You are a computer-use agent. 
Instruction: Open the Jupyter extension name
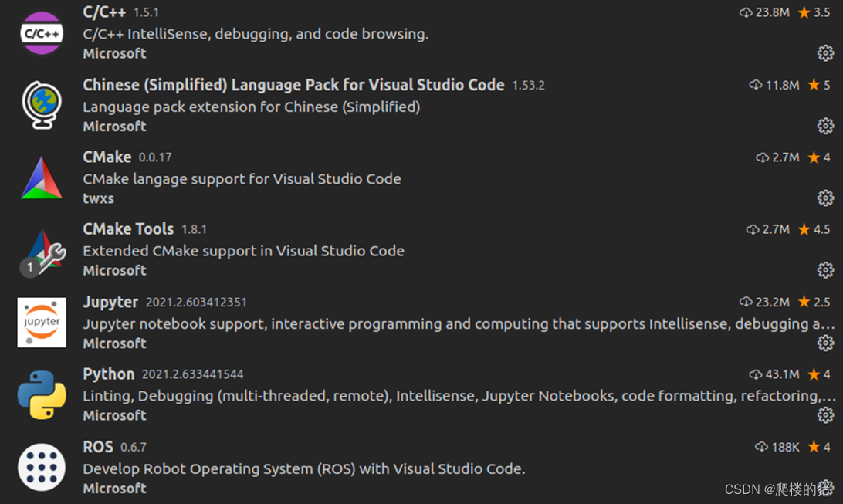tap(110, 302)
